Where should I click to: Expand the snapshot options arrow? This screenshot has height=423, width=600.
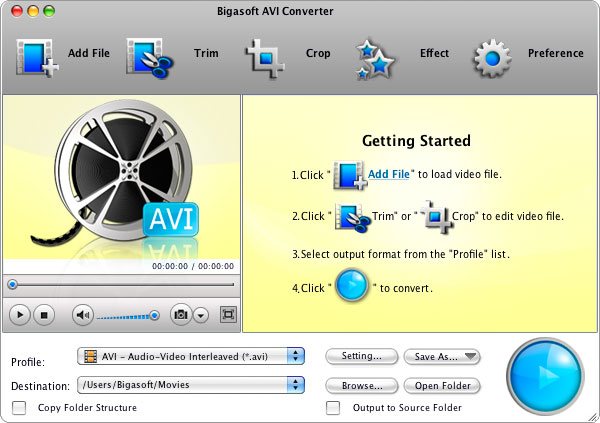pos(201,315)
